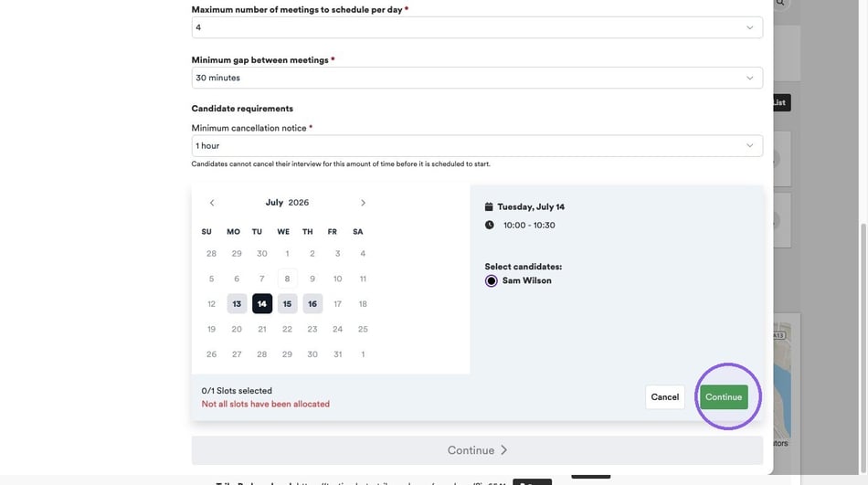The height and width of the screenshot is (485, 868).
Task: Click the map thumbnail at right edge
Action: (x=782, y=381)
